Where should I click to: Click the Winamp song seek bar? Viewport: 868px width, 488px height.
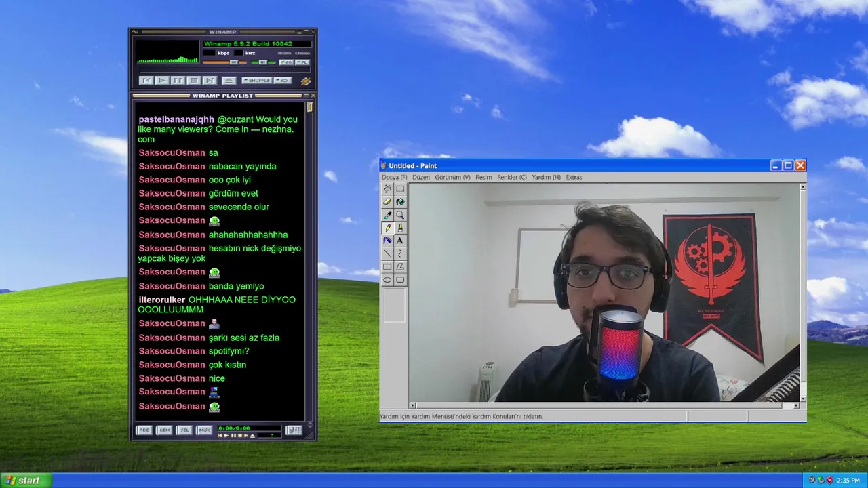(x=224, y=70)
